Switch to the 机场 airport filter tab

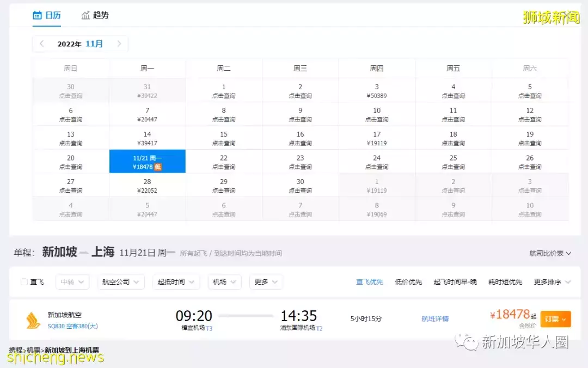(x=224, y=281)
